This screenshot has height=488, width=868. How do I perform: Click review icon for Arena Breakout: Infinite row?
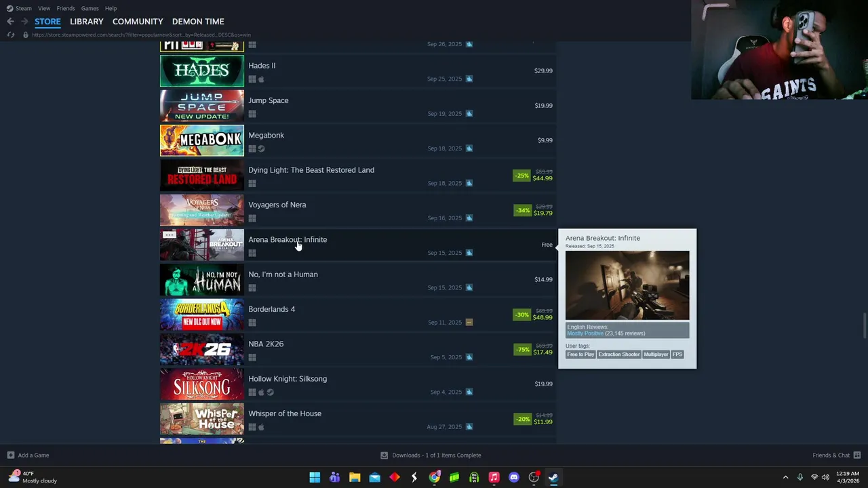pyautogui.click(x=469, y=253)
